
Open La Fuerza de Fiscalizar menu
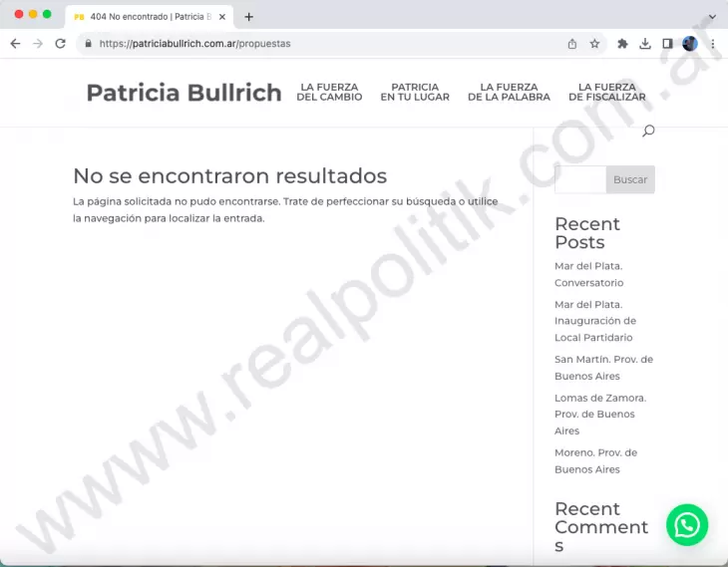(606, 92)
